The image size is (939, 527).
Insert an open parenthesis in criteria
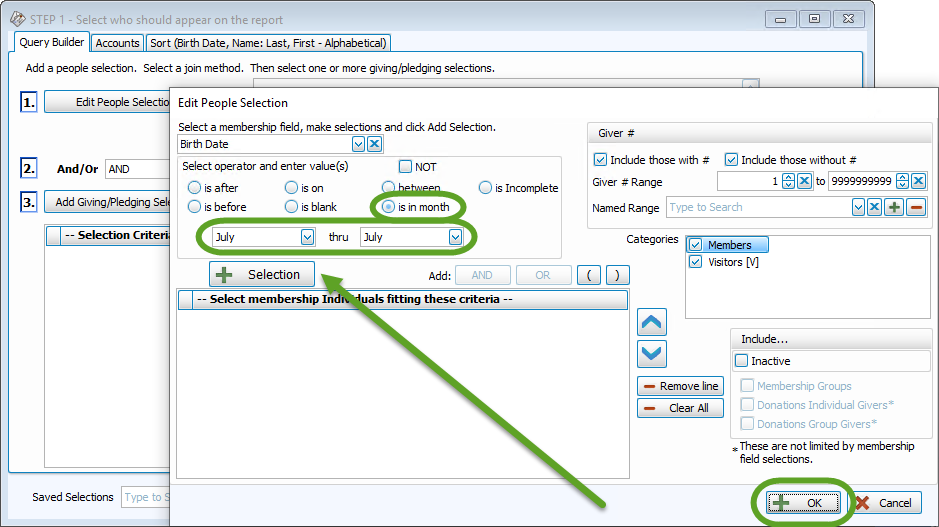pos(591,275)
